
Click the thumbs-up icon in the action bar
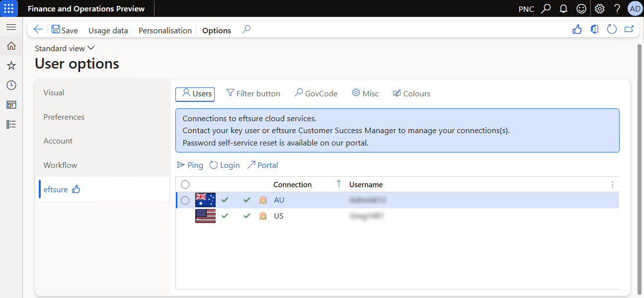pyautogui.click(x=577, y=30)
